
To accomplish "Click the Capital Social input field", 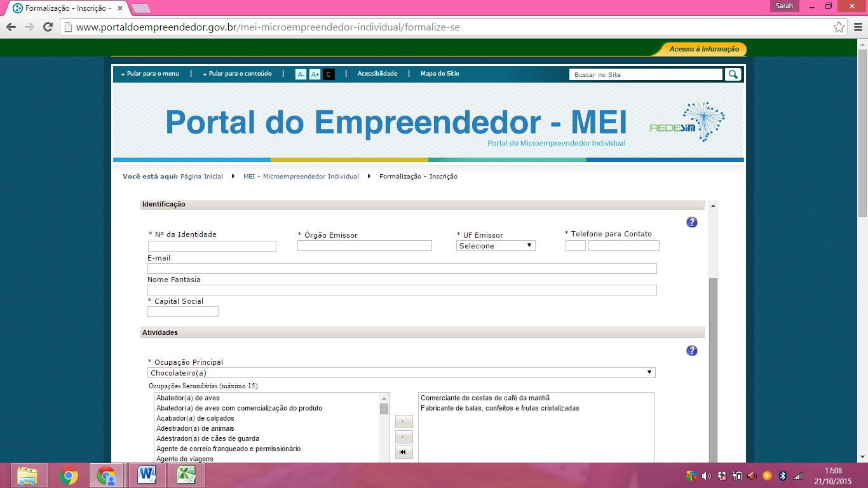I will pyautogui.click(x=183, y=312).
